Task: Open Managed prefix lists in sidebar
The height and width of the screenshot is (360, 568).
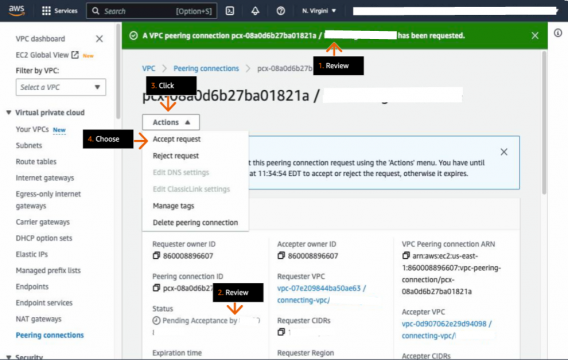Action: click(x=48, y=271)
